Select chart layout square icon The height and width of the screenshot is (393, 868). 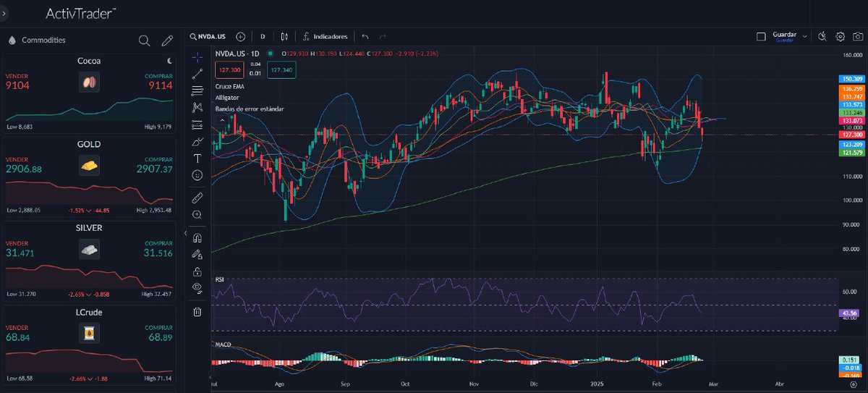[760, 35]
